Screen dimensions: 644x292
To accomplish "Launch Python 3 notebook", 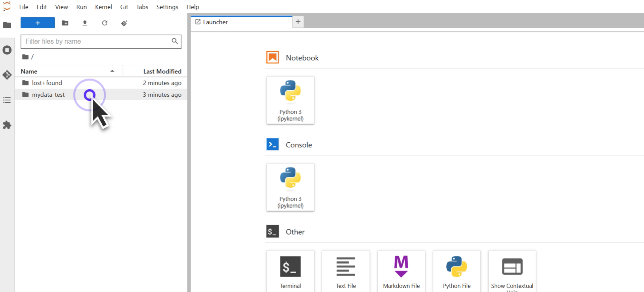I will (x=290, y=100).
